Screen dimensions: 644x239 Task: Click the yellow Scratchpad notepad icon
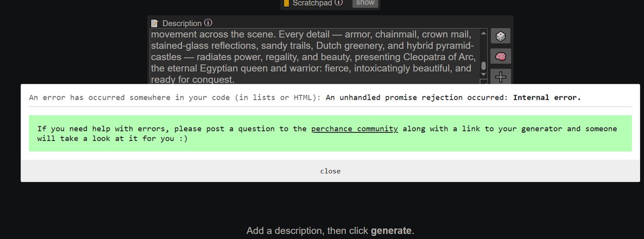click(x=287, y=3)
